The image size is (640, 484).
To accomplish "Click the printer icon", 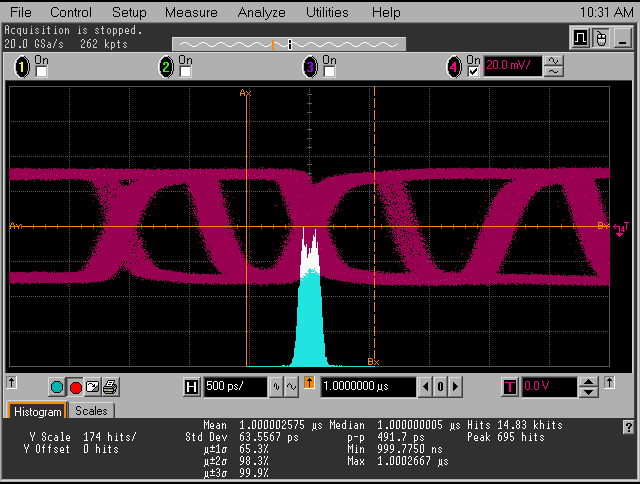I will 110,387.
